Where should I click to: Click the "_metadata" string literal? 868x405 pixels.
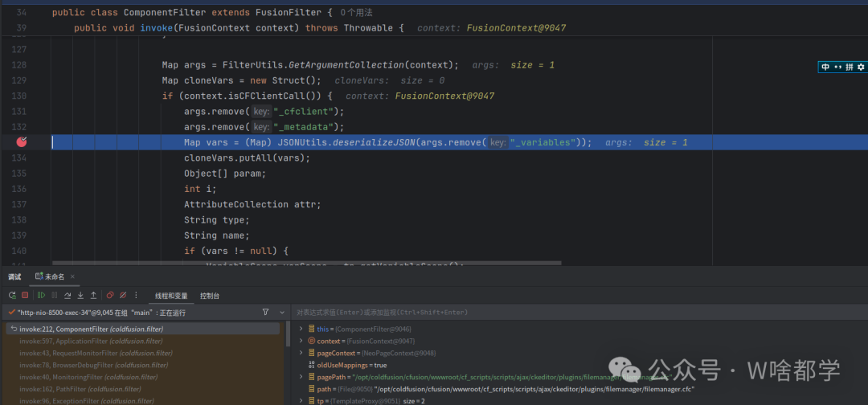point(303,127)
